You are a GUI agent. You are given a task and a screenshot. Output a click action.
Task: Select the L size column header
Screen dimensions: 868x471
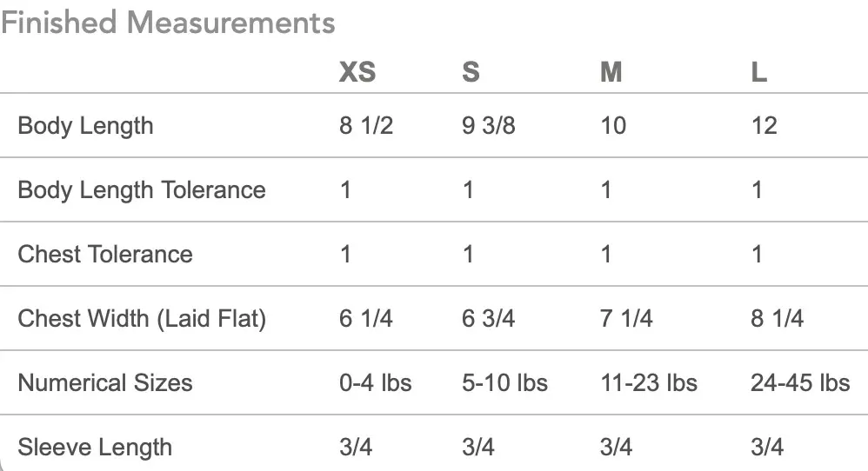[x=759, y=71]
